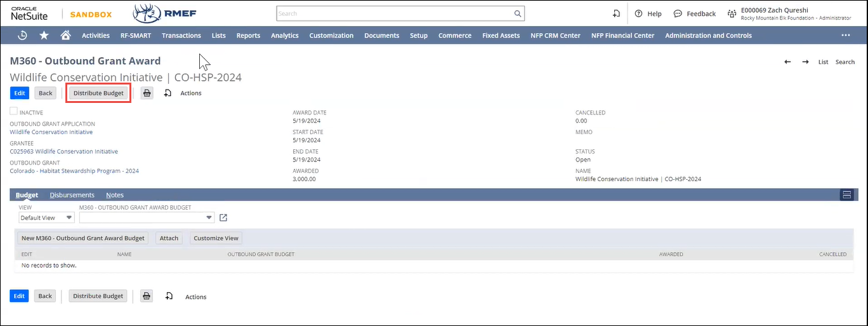Click the search magnifier icon
Screen dimensions: 868x326
pyautogui.click(x=518, y=13)
